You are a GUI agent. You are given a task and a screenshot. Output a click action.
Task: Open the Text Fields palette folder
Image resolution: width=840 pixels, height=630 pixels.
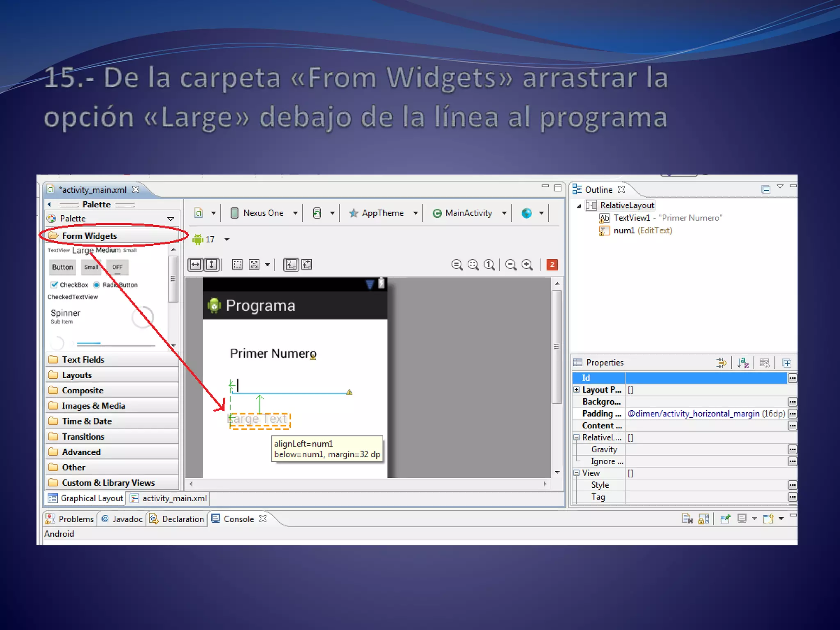click(83, 360)
